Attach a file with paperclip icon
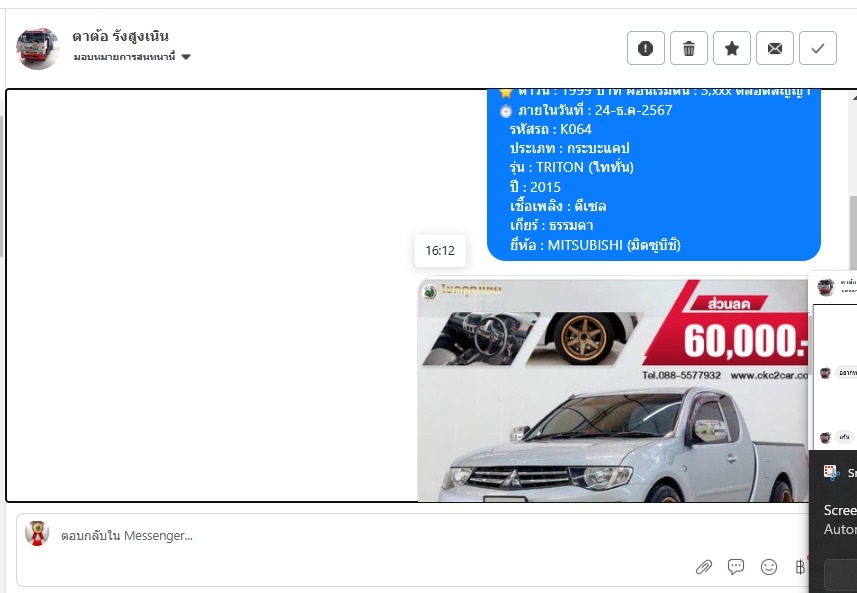The height and width of the screenshot is (593, 857). (703, 567)
